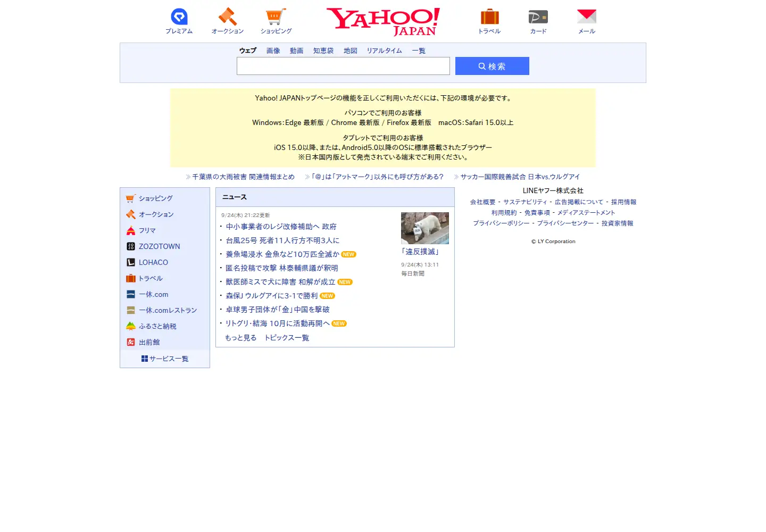The width and height of the screenshot is (766, 532).
Task: Open news 台風25号 死者11人行方不明3人に
Action: coord(282,240)
